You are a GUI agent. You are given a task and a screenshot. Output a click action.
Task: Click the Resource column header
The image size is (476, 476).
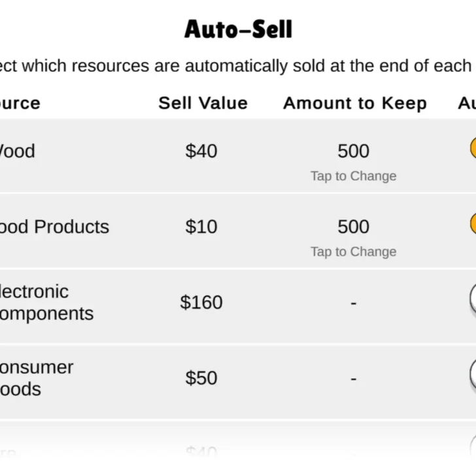pos(20,103)
